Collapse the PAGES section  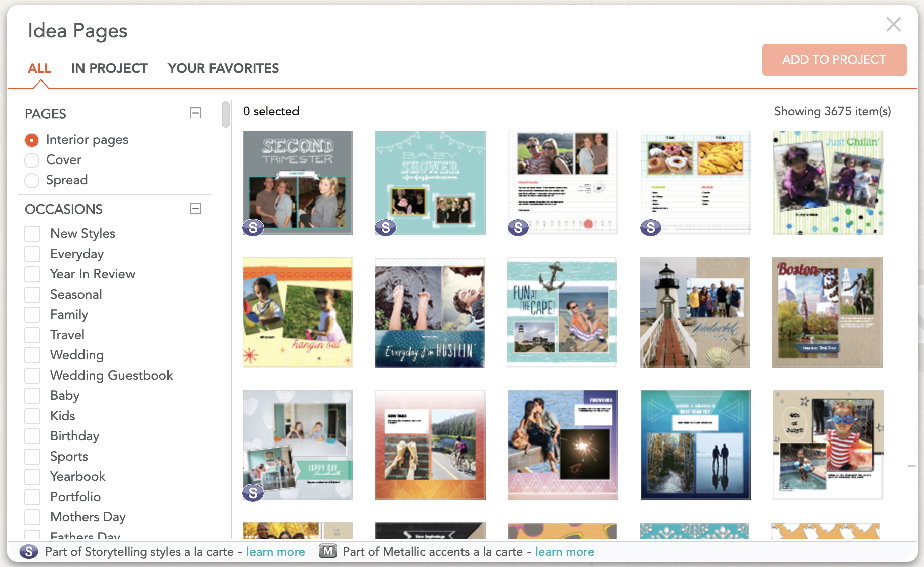pyautogui.click(x=194, y=113)
